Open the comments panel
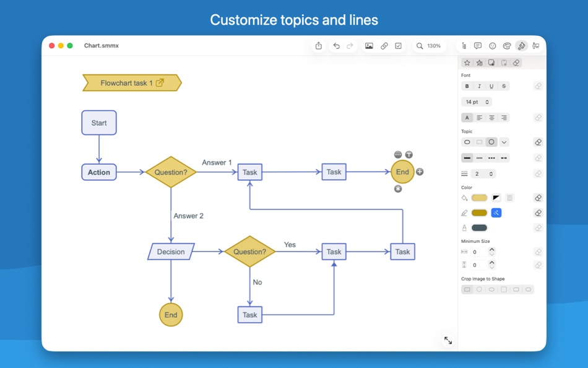The image size is (588, 368). (x=477, y=45)
